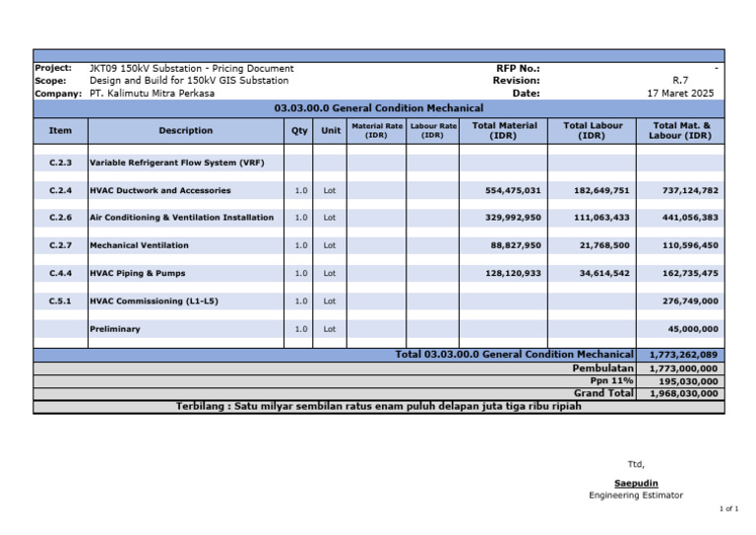Viewport: 756px width, 535px height.
Task: Click 'HVAC Ductwork and Accessories' description
Action: pyautogui.click(x=160, y=190)
